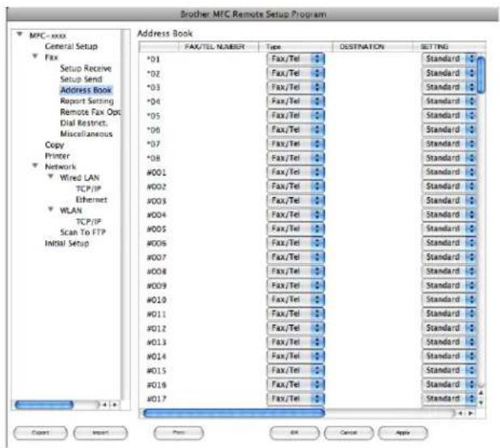Open Setting dropdown for row *02
Viewport: 500px width, 448px height.
[x=449, y=73]
